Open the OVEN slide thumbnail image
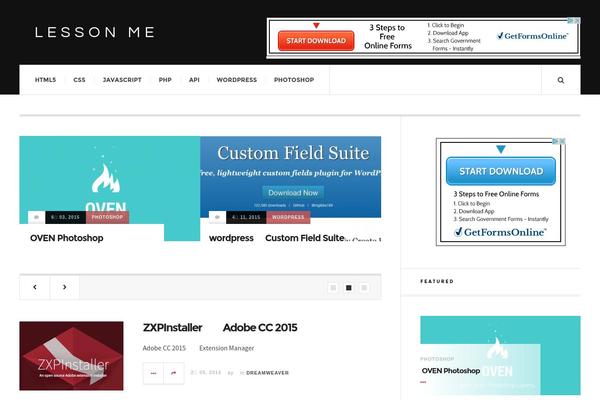The width and height of the screenshot is (600, 400). 110,179
